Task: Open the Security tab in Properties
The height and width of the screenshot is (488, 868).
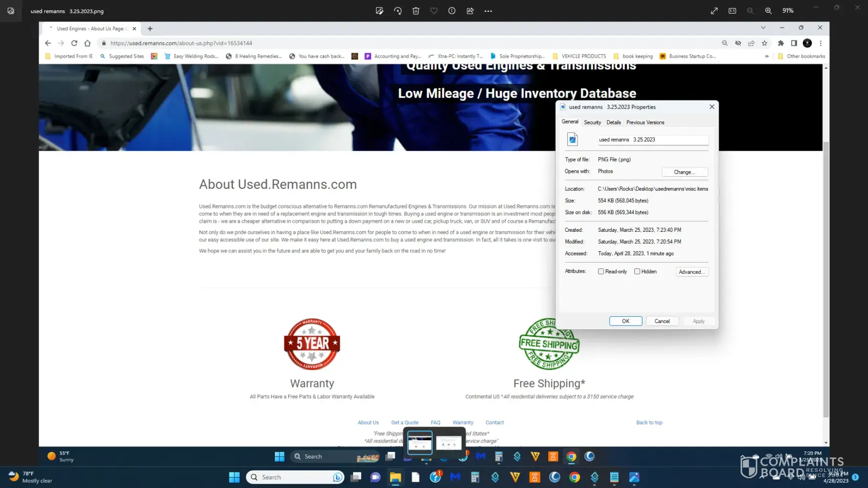Action: [592, 122]
